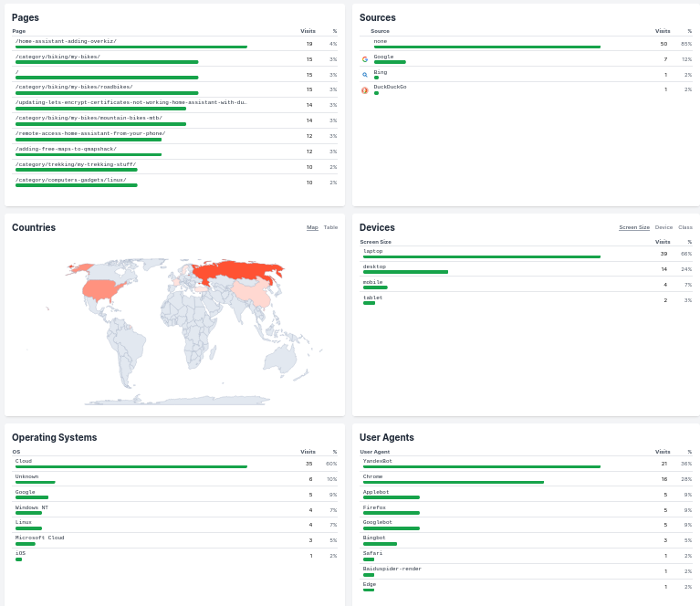Select the YandexBot user agent row
This screenshot has height=606, width=700.
[378, 461]
